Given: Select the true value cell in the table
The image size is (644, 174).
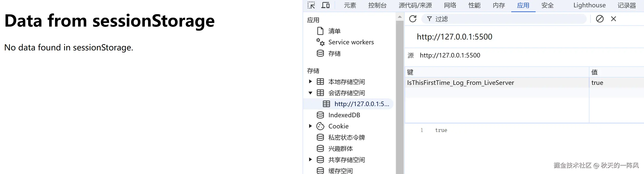Looking at the screenshot, I should click(x=617, y=83).
